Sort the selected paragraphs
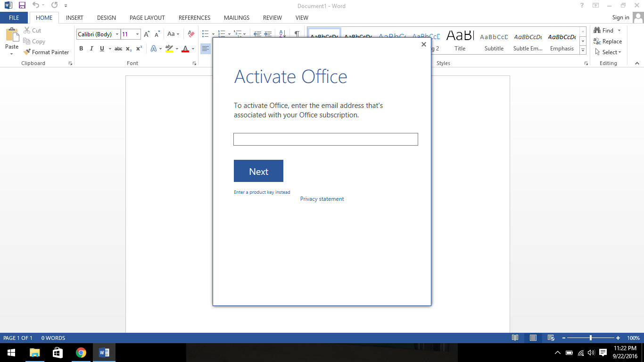 (x=282, y=34)
